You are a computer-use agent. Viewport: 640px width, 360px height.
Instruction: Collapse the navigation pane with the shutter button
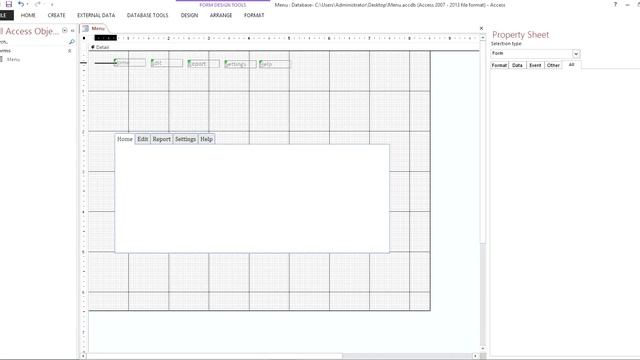point(73,31)
